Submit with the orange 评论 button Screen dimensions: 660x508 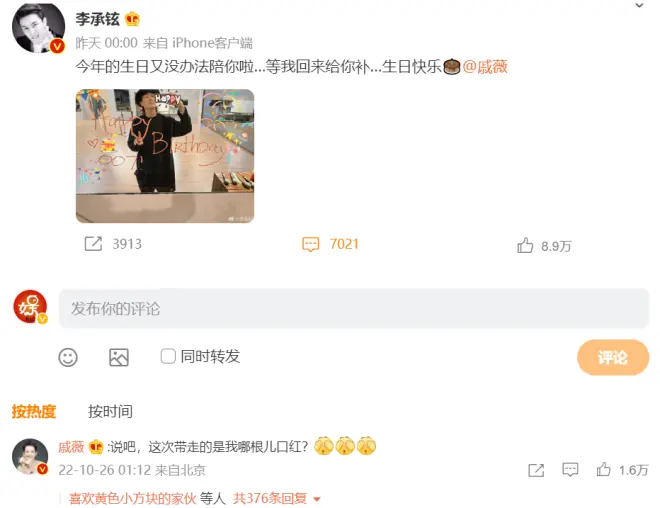[613, 357]
